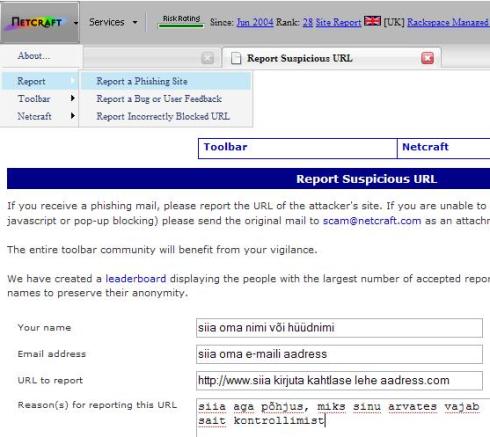Focus the URL to report field

pos(339,380)
